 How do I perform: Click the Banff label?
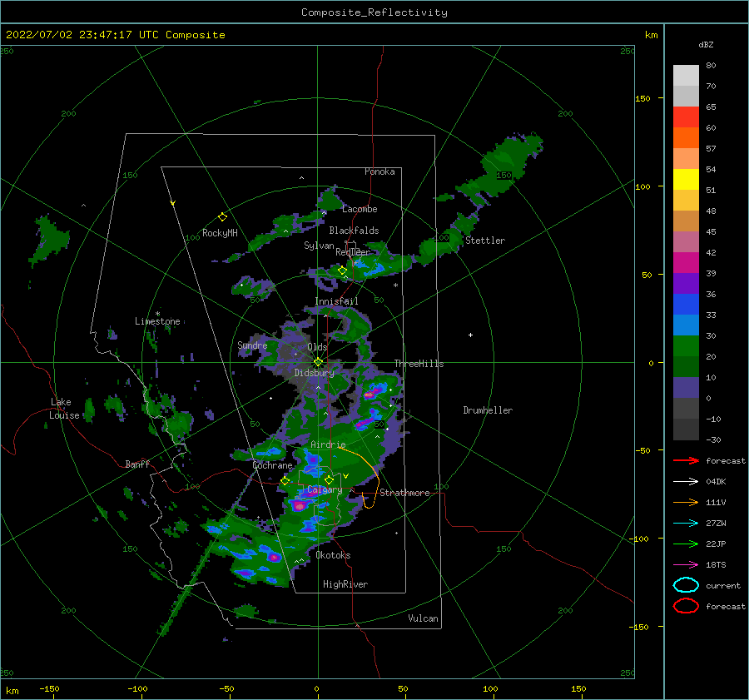click(137, 464)
